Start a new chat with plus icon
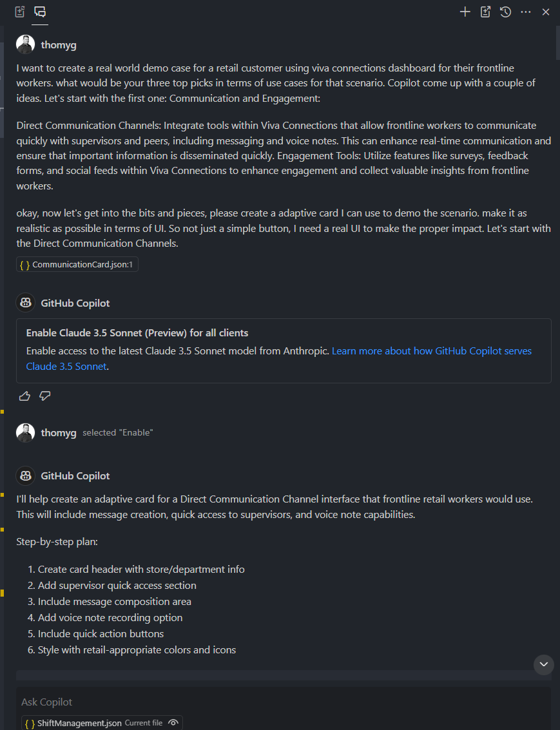 pos(465,12)
